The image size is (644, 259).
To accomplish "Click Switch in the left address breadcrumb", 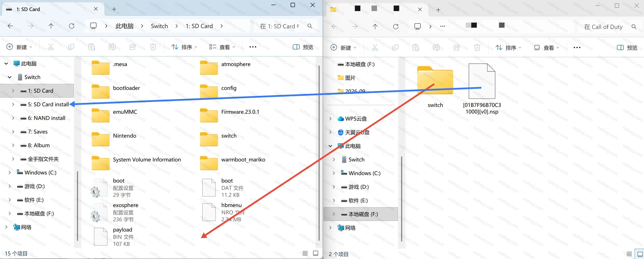I will tap(159, 26).
